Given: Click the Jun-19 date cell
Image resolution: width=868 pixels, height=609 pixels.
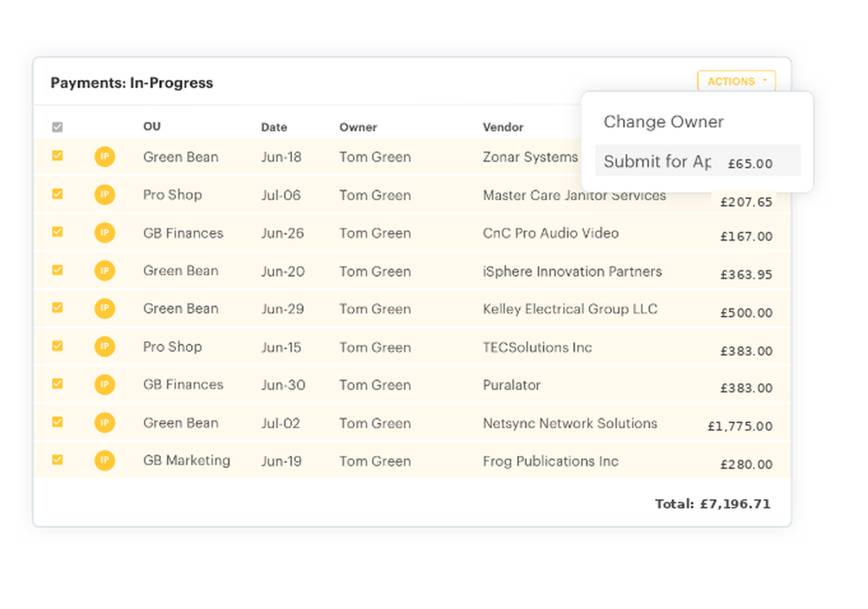Looking at the screenshot, I should 281,461.
